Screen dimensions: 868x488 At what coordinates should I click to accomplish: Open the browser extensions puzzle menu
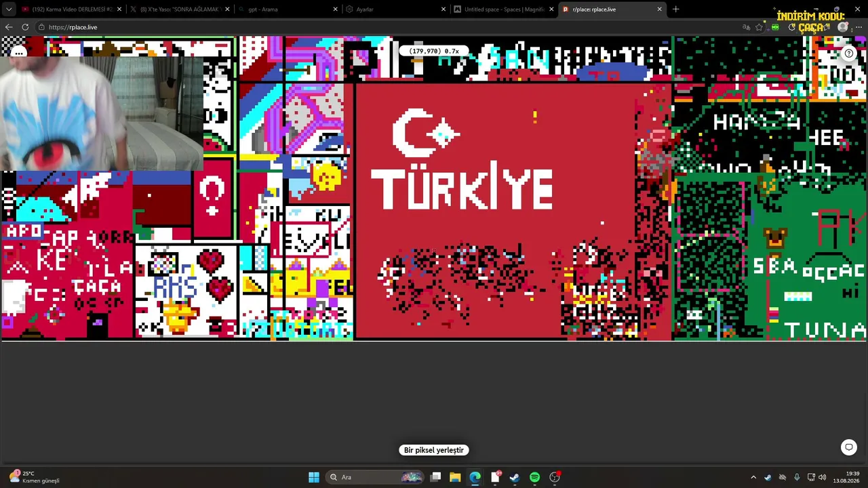tap(792, 27)
